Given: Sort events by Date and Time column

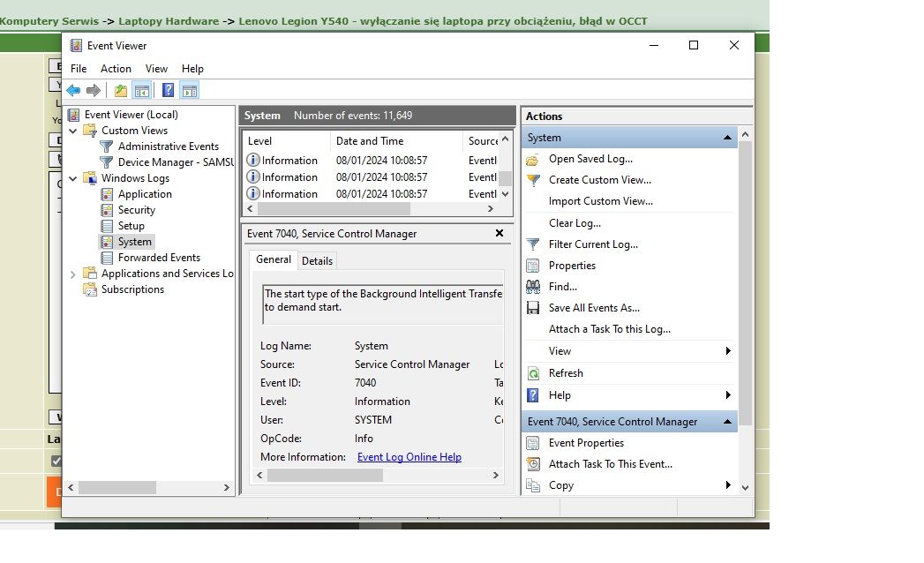Looking at the screenshot, I should pyautogui.click(x=370, y=141).
